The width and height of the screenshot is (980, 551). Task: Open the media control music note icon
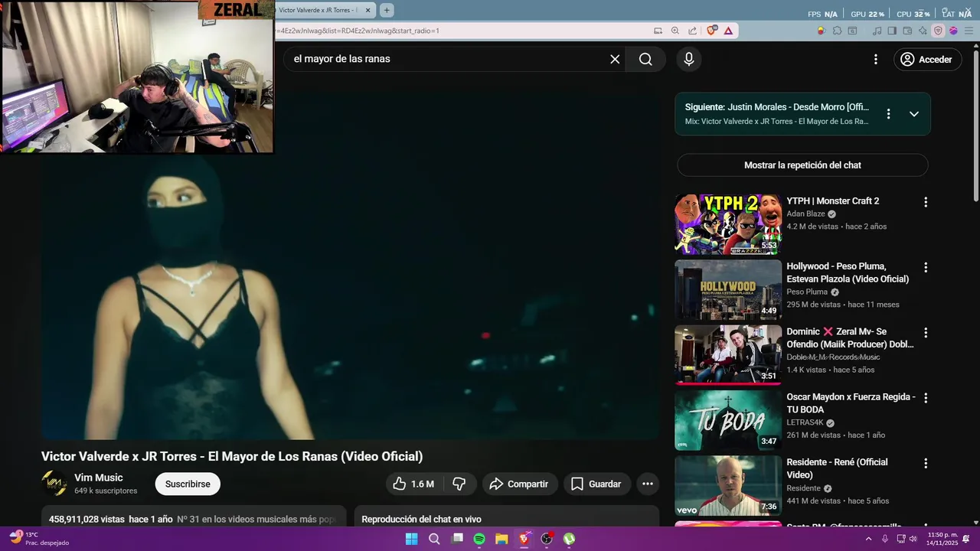click(877, 31)
